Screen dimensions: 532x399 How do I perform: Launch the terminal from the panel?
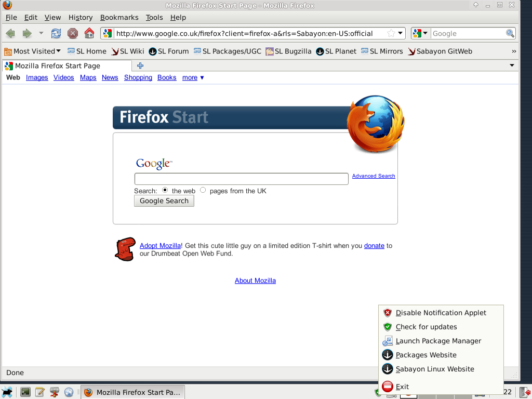tap(25, 392)
